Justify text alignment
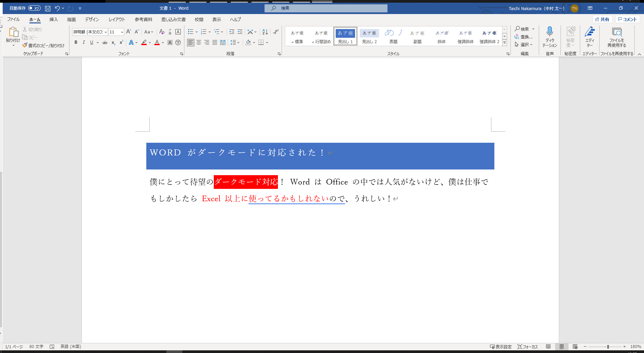 [x=215, y=42]
